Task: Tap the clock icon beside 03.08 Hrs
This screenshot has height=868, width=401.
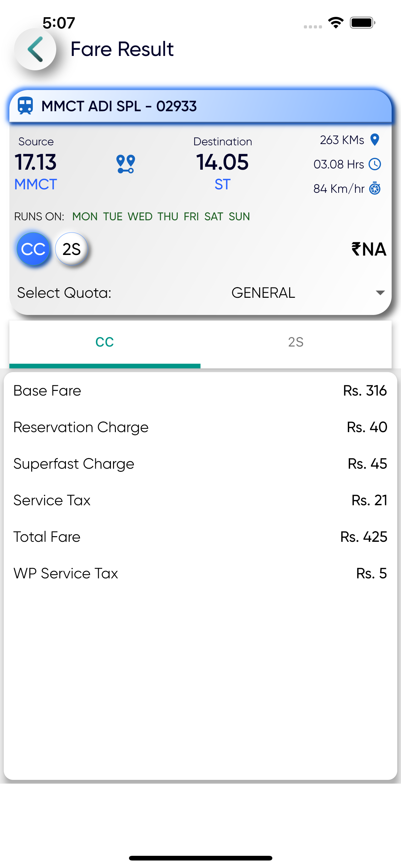Action: 375,164
